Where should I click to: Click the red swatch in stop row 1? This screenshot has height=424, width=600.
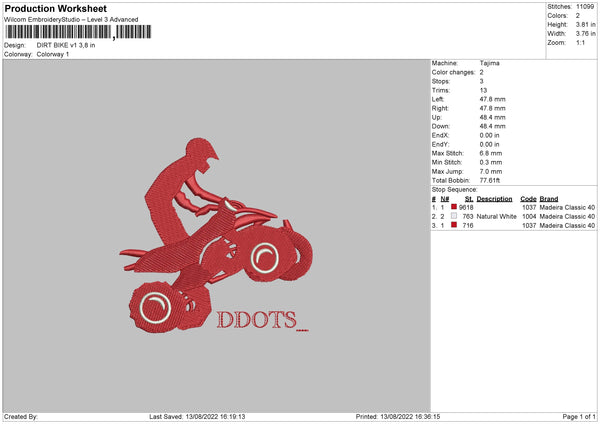pyautogui.click(x=454, y=207)
